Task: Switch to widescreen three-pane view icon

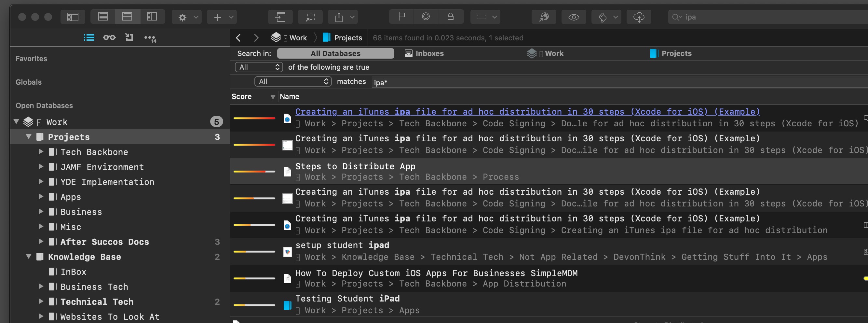Action: coord(152,17)
